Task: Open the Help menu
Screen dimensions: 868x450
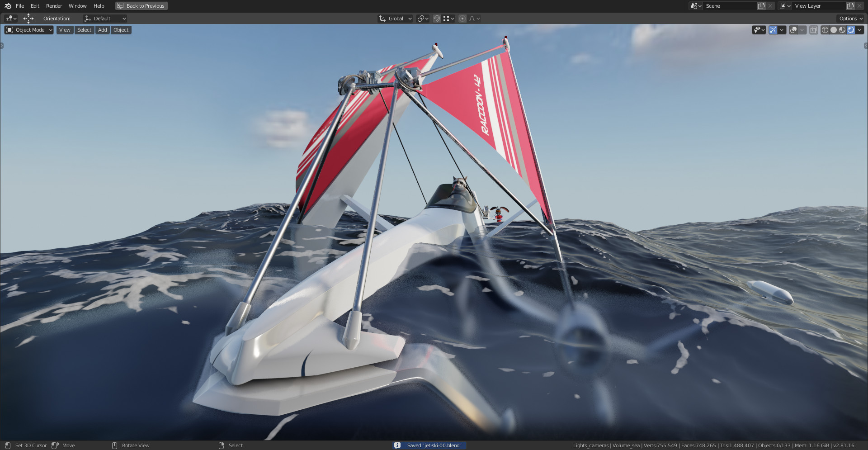Action: [x=99, y=6]
